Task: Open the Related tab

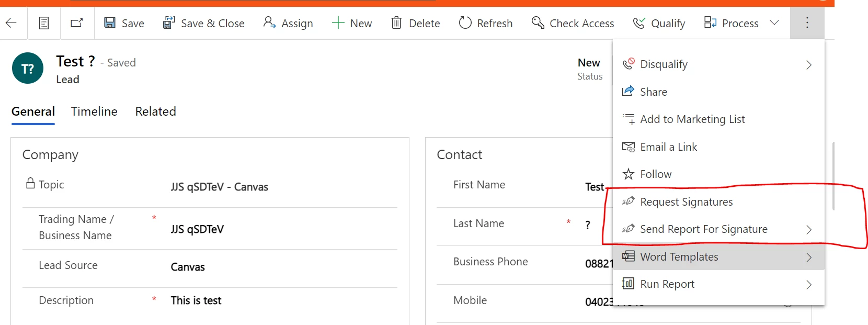Action: pyautogui.click(x=155, y=111)
